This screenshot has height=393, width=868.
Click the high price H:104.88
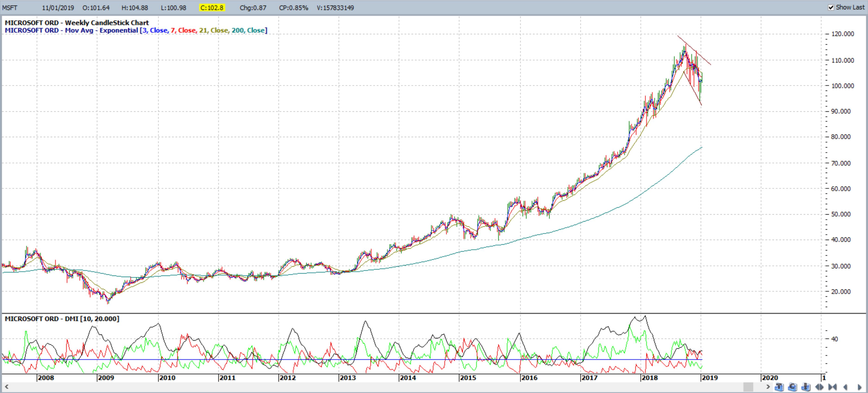tap(135, 8)
